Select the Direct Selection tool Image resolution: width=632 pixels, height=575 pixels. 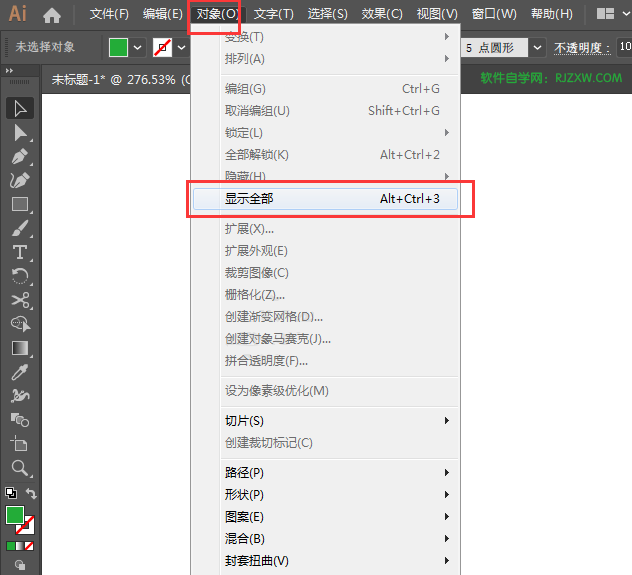coord(20,133)
